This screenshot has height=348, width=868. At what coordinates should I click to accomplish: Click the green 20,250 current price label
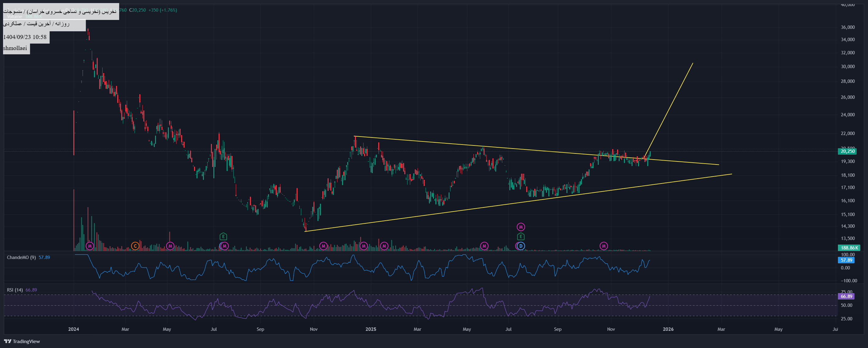[847, 151]
